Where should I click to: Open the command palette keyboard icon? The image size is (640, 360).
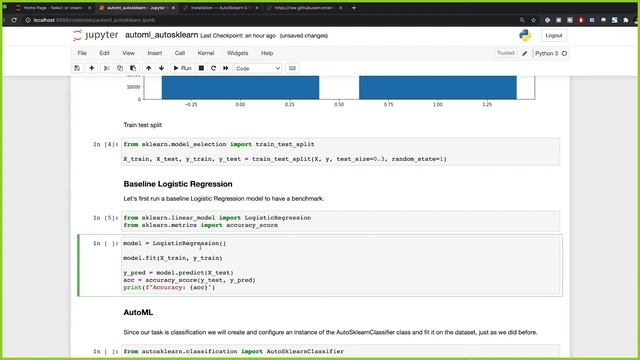[292, 68]
